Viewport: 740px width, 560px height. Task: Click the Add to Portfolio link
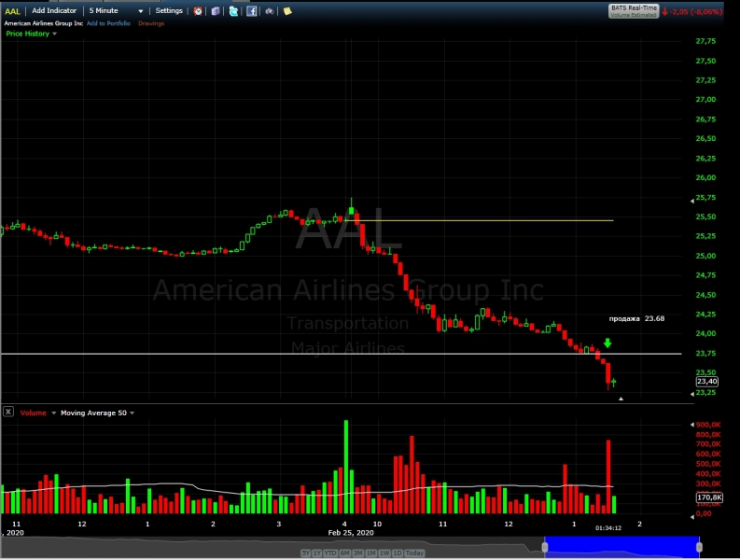pyautogui.click(x=108, y=23)
